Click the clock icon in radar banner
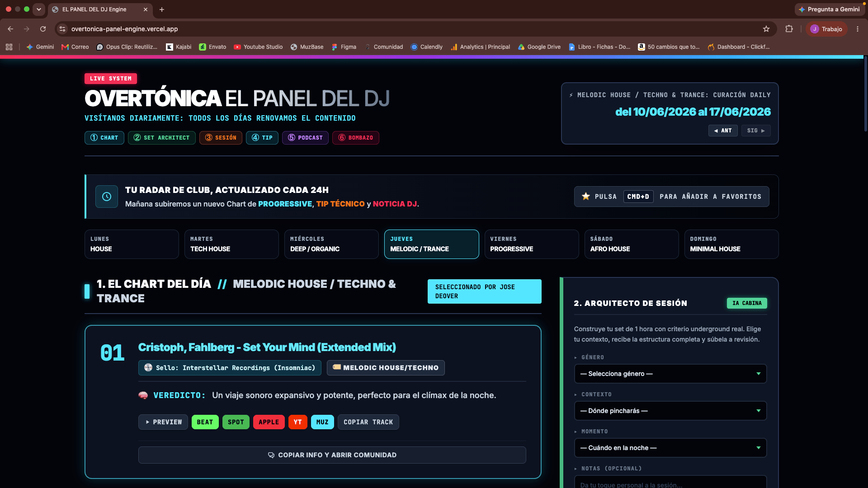Screen dimensions: 868x488 107,197
